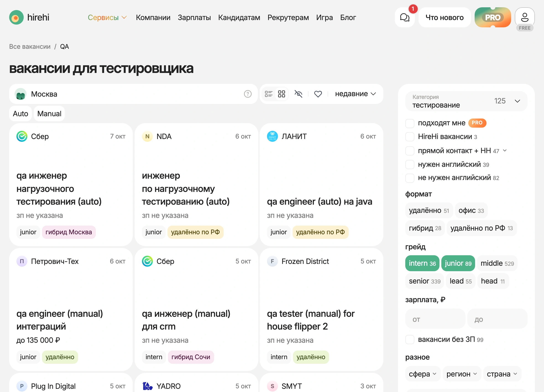Expand the прямой контакт + HH chevron
544x392 pixels.
click(505, 150)
